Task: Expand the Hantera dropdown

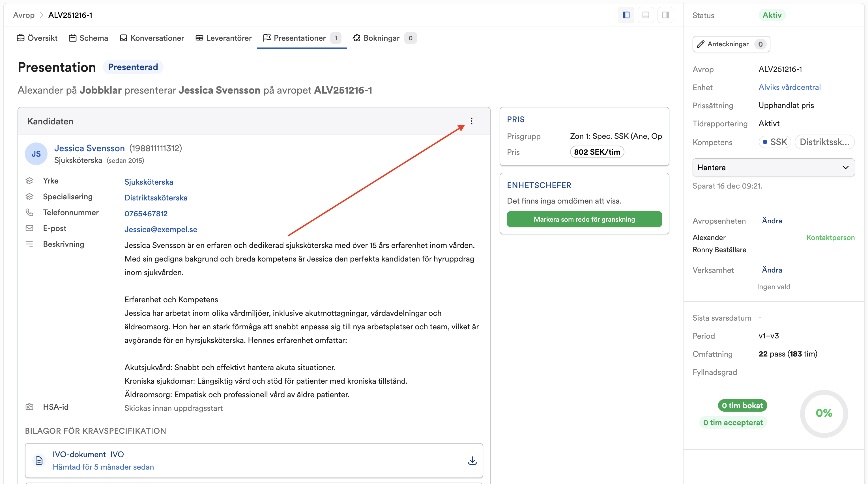Action: point(773,167)
